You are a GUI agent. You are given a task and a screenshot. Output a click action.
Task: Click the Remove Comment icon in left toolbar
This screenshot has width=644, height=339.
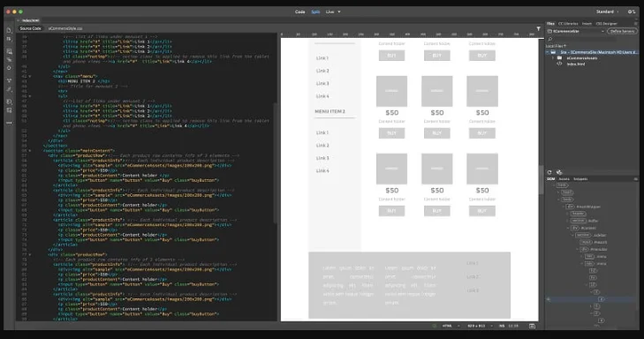click(x=9, y=110)
